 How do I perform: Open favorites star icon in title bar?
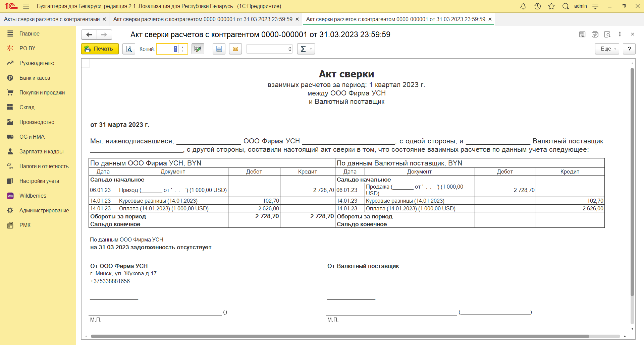[551, 6]
